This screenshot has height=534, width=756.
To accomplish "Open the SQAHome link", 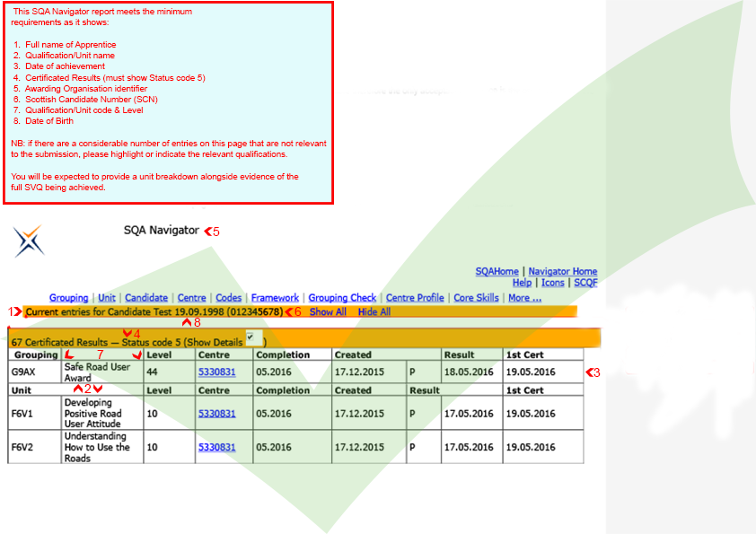I will coord(497,272).
